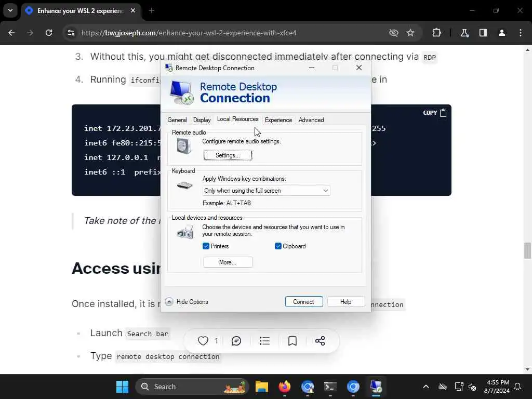Open table of contents list icon
Image resolution: width=532 pixels, height=399 pixels.
pos(264,341)
